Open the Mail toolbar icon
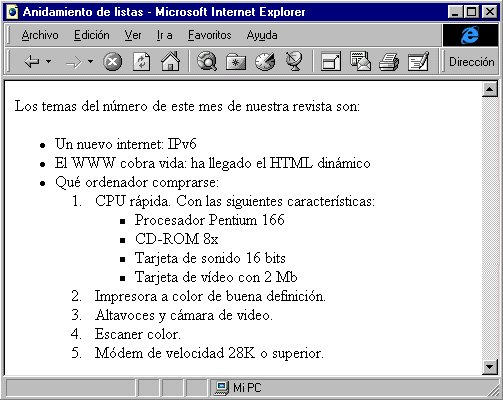Screen dimensions: 503x400 pyautogui.click(x=360, y=61)
